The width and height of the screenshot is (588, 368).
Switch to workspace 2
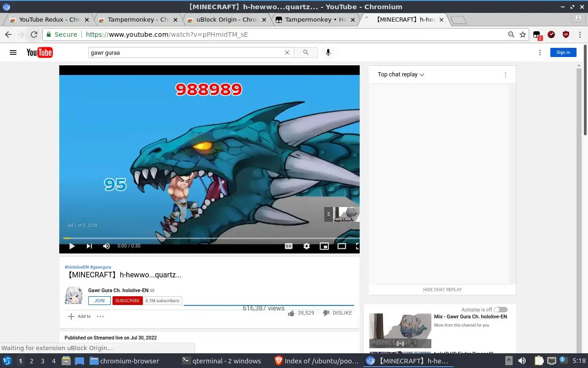[31, 361]
